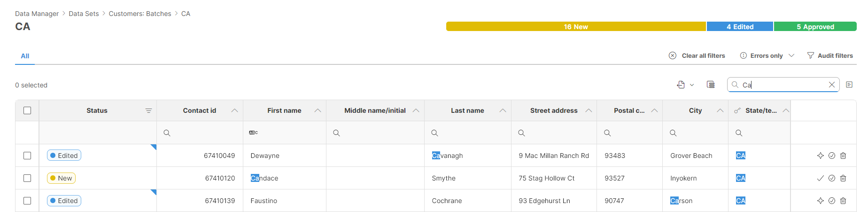Image resolution: width=868 pixels, height=212 pixels.
Task: Delete the Dewayne Cavanagh row
Action: pyautogui.click(x=843, y=156)
